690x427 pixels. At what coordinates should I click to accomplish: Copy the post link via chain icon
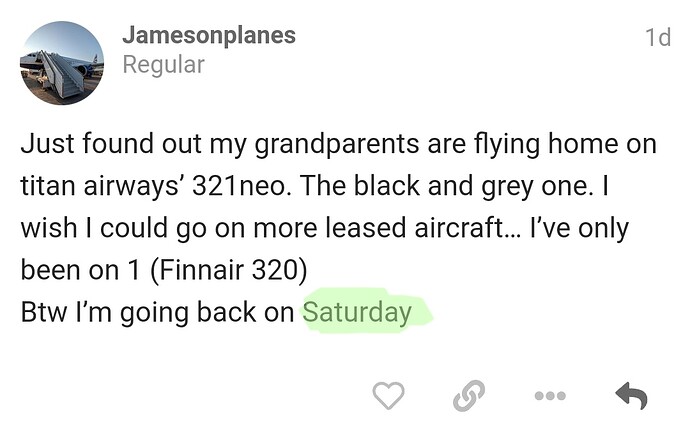[x=466, y=396]
